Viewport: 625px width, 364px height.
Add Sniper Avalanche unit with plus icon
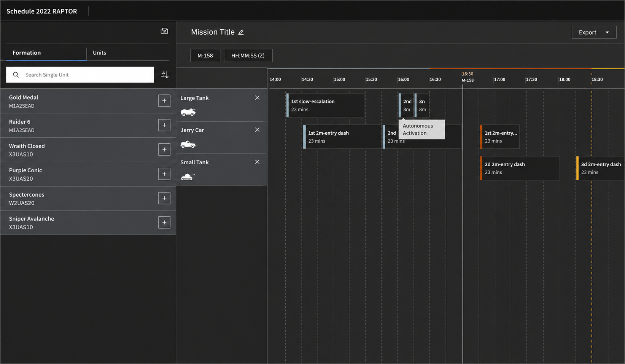(x=164, y=223)
